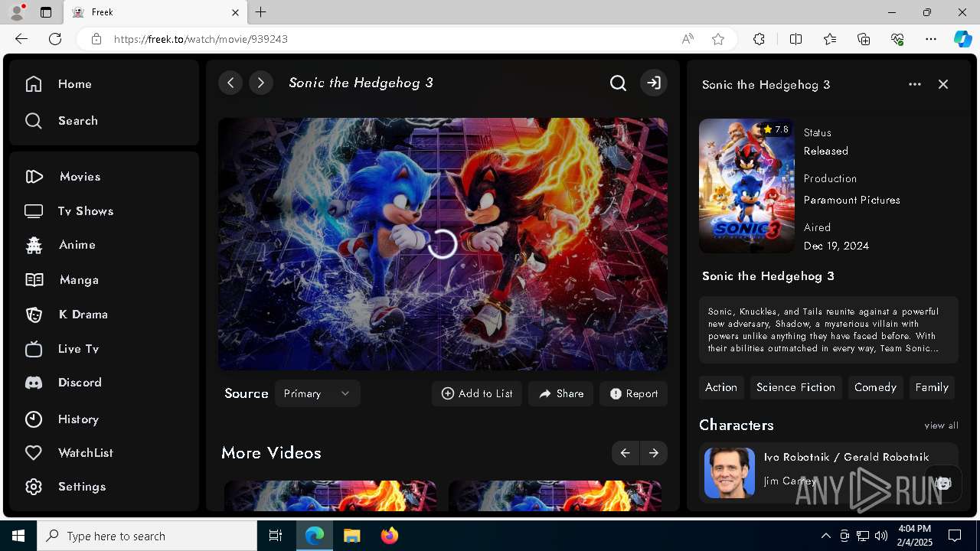The width and height of the screenshot is (980, 551).
Task: Open the volume control in tray
Action: (x=881, y=536)
